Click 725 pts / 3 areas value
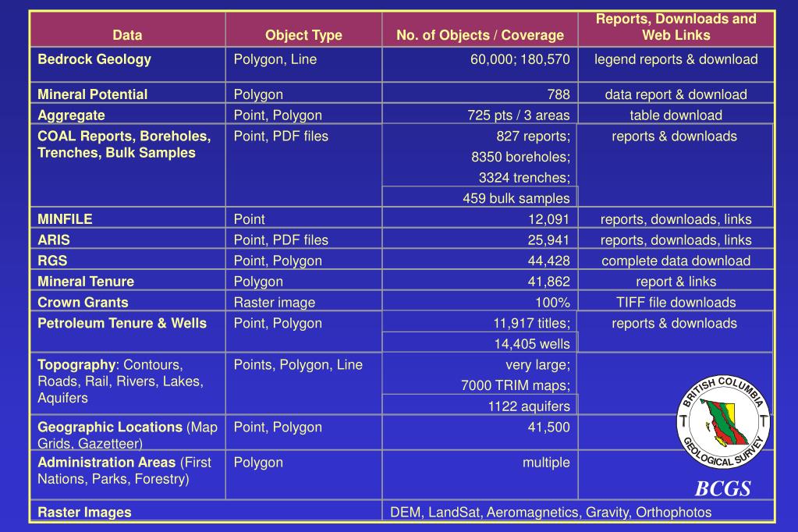Viewport: 798px width, 532px height. pyautogui.click(x=519, y=115)
